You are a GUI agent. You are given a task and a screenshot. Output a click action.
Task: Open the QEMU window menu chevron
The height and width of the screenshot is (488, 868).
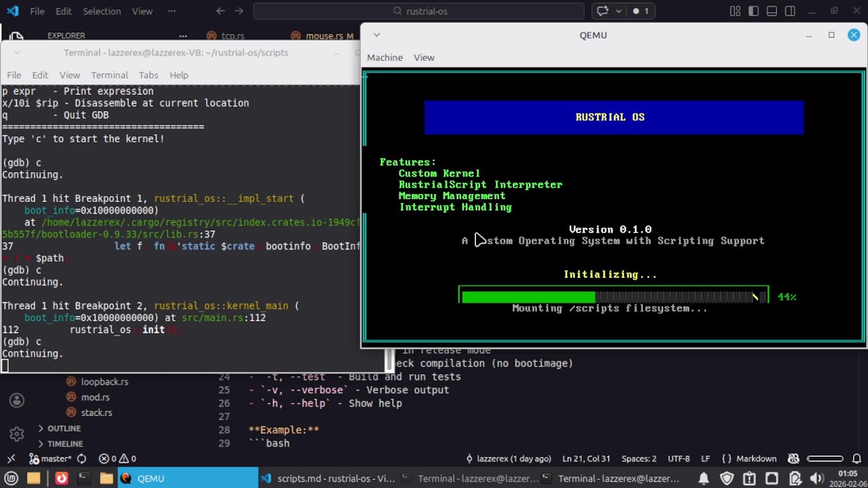tap(377, 35)
